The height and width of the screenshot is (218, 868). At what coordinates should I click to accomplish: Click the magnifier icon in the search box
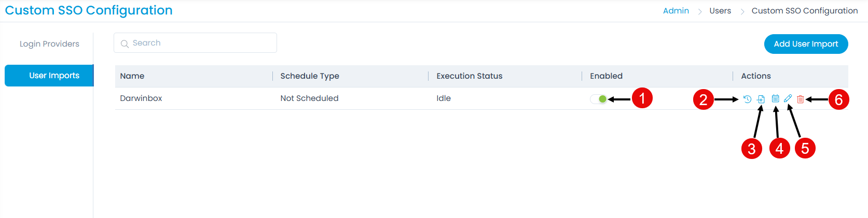pyautogui.click(x=125, y=43)
